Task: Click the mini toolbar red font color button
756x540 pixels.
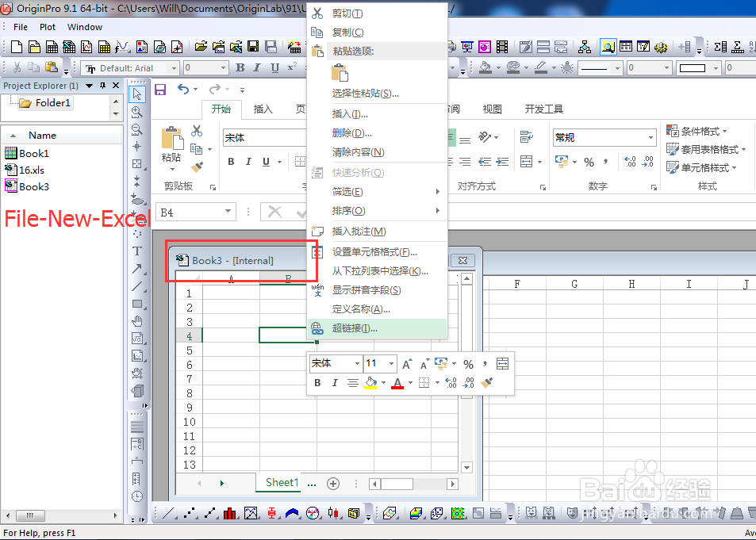Action: pos(397,383)
